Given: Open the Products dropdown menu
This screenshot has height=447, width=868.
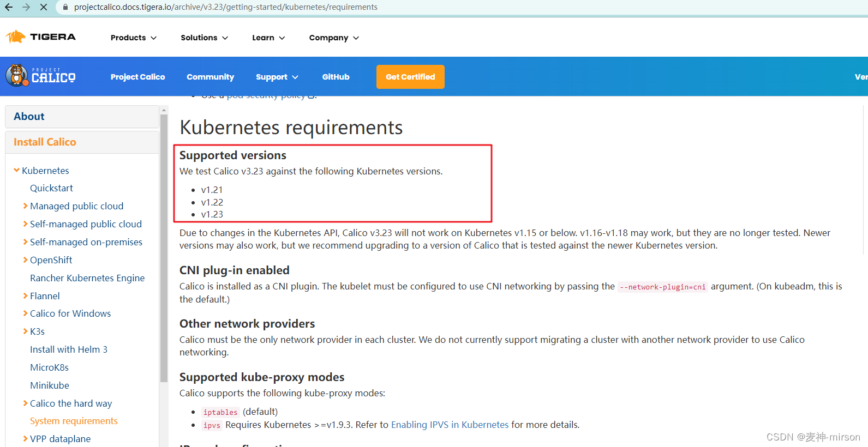Looking at the screenshot, I should click(x=134, y=38).
